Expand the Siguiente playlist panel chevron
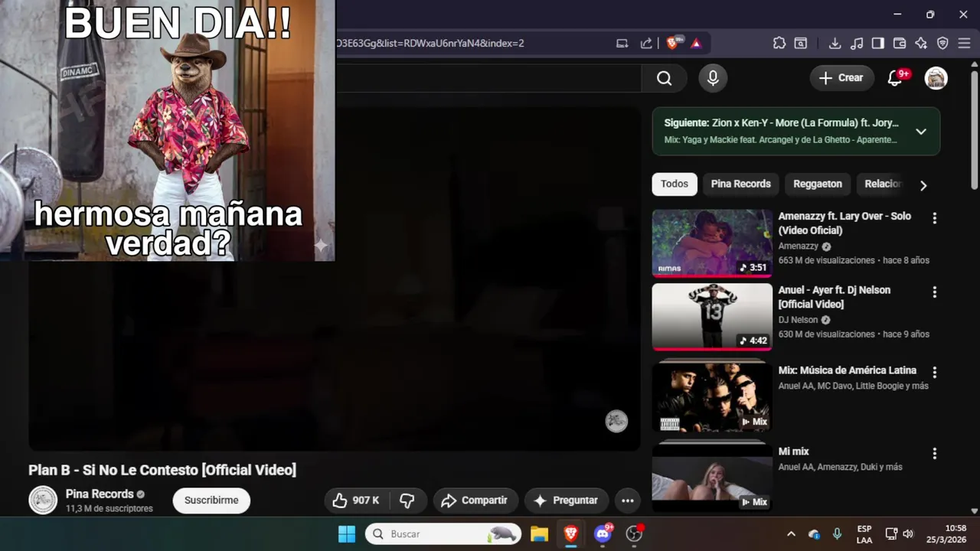The image size is (980, 551). 921,132
